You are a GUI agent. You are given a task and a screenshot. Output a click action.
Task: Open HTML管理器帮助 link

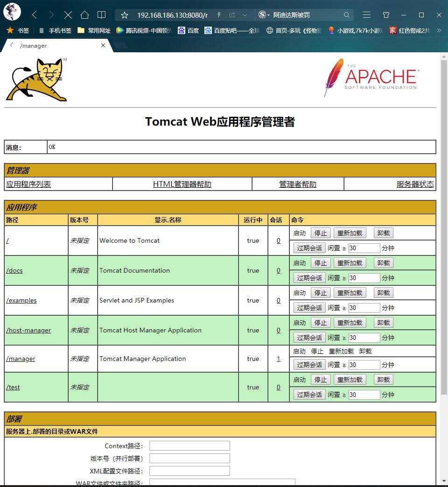pyautogui.click(x=182, y=184)
